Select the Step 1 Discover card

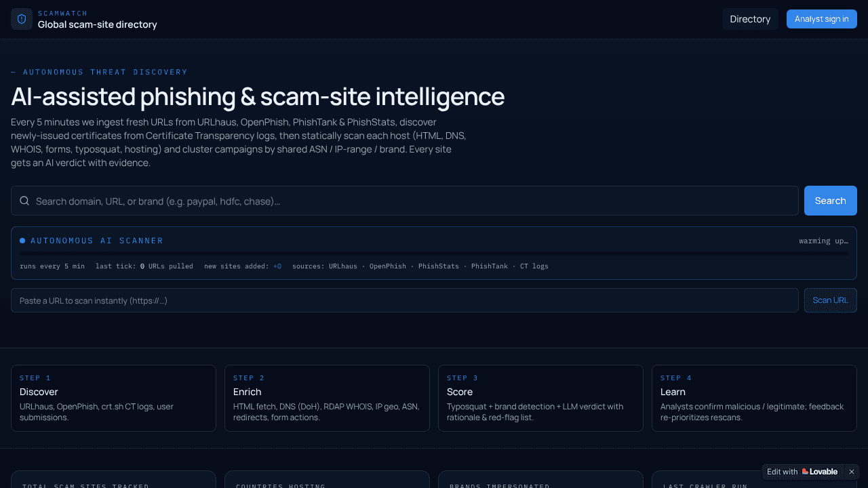click(x=113, y=398)
